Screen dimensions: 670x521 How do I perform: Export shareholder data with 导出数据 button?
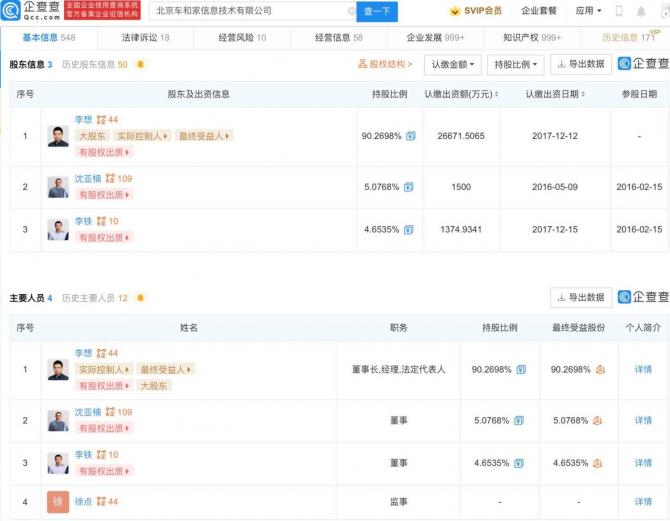581,64
